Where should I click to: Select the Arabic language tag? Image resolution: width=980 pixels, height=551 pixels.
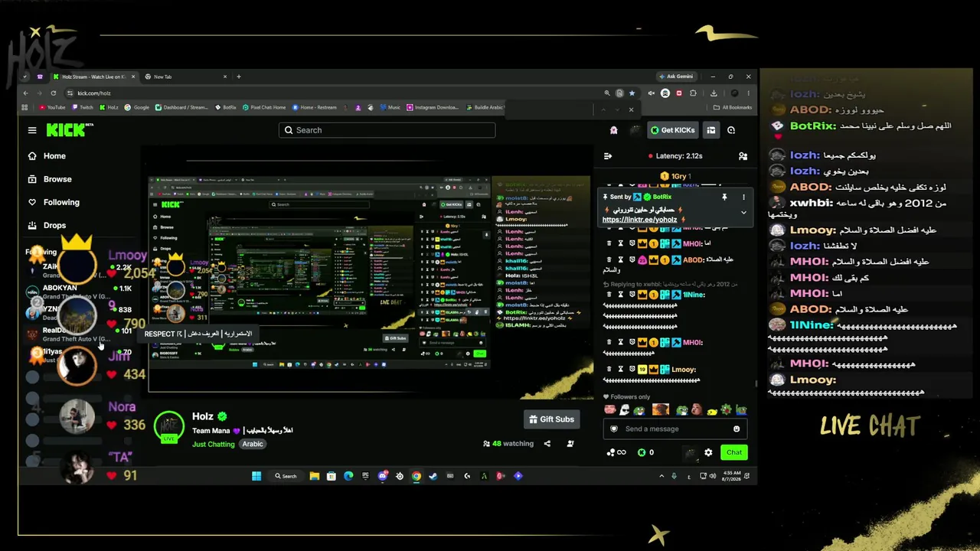[x=253, y=444]
